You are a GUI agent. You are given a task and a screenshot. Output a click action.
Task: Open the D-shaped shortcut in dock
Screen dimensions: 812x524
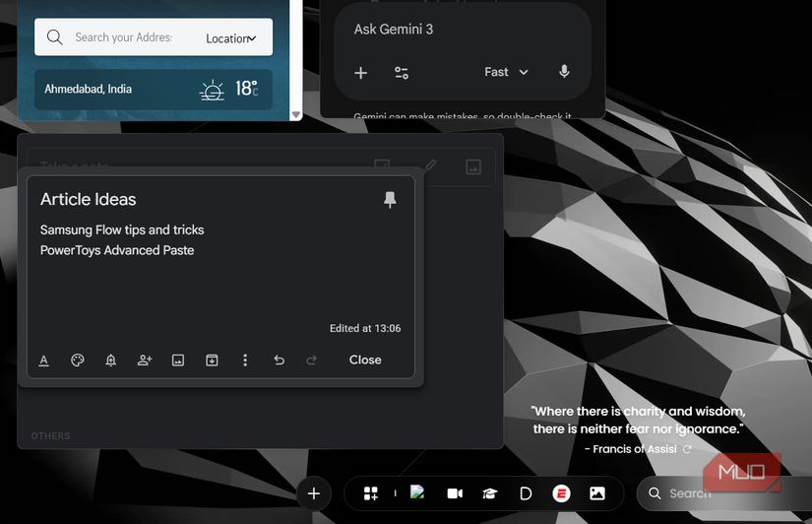point(526,493)
